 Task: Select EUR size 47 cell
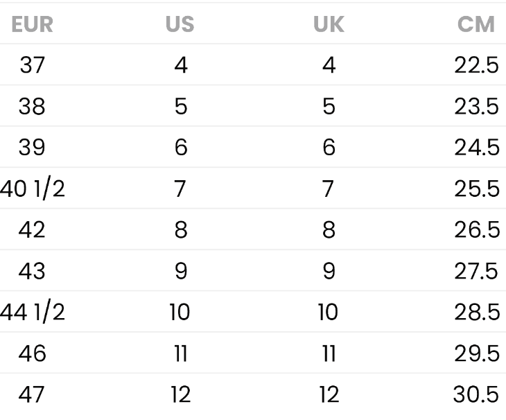[x=31, y=394]
